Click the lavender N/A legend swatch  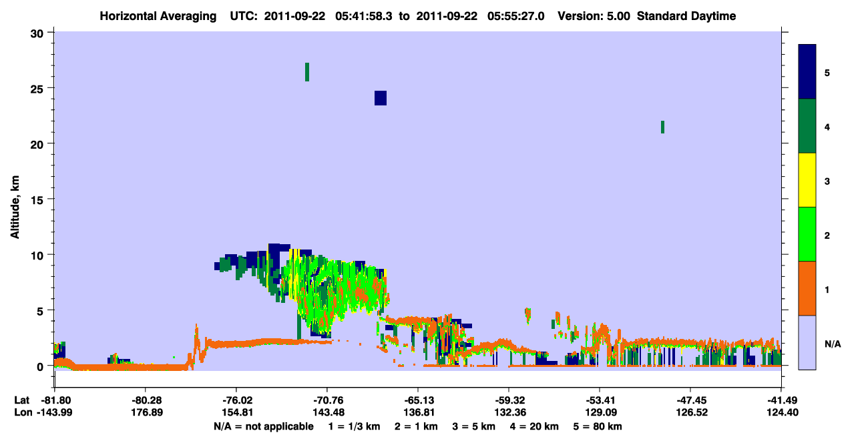[807, 342]
